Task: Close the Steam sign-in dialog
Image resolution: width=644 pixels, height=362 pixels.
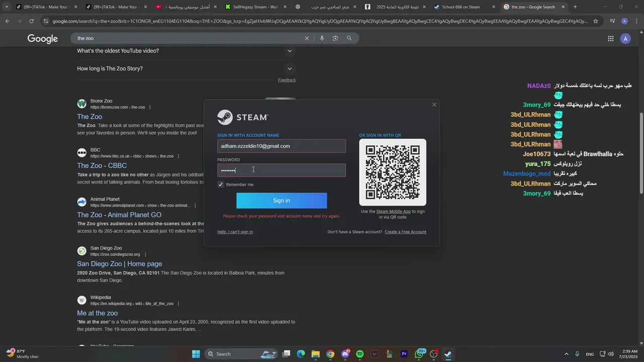Action: point(434,105)
